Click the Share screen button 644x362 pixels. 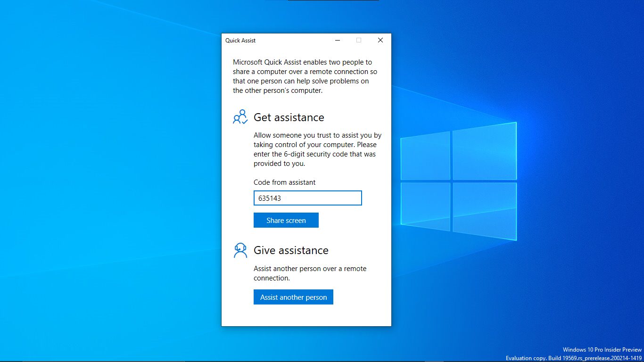[x=286, y=220]
